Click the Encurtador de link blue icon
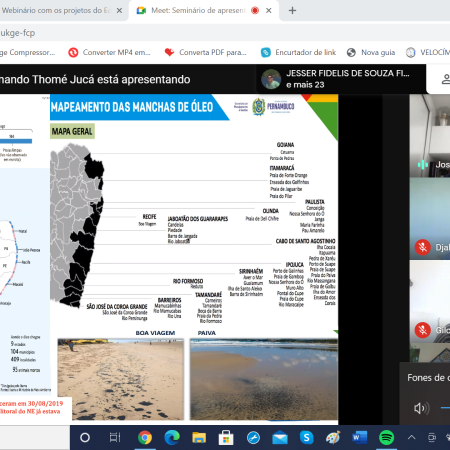Screen dimensions: 450x450 266,52
